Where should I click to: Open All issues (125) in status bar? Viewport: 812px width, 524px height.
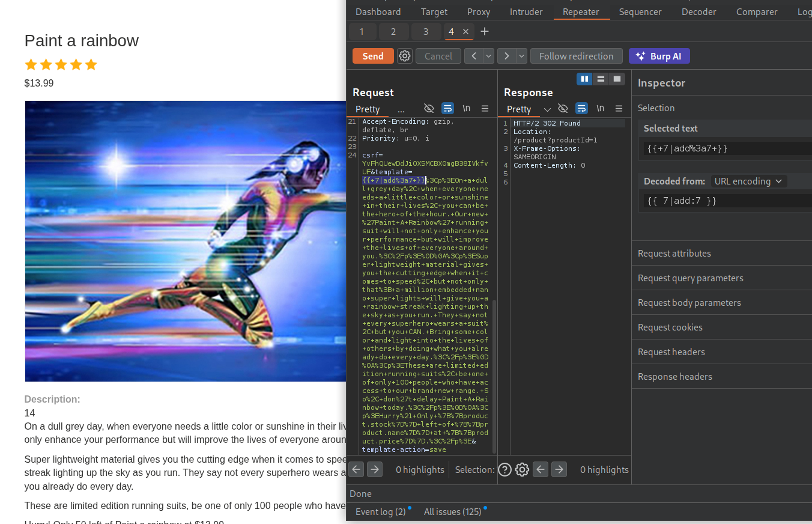point(452,511)
